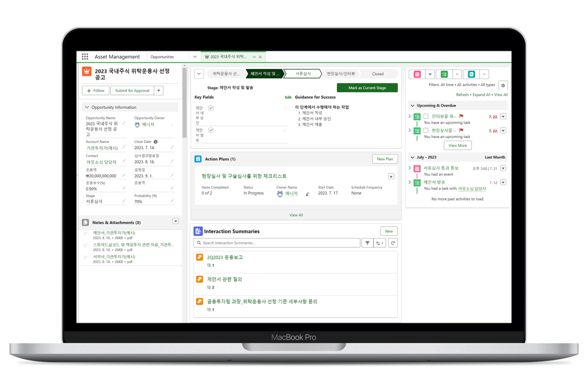Select the 위탁운용사 선... path stage
This screenshot has width=588, height=374.
pos(226,74)
